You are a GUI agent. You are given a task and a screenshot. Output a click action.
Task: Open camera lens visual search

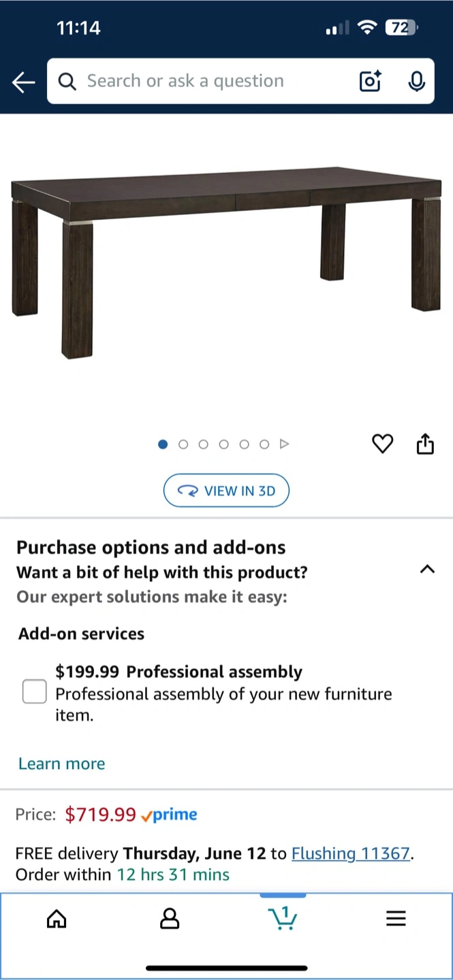[370, 82]
